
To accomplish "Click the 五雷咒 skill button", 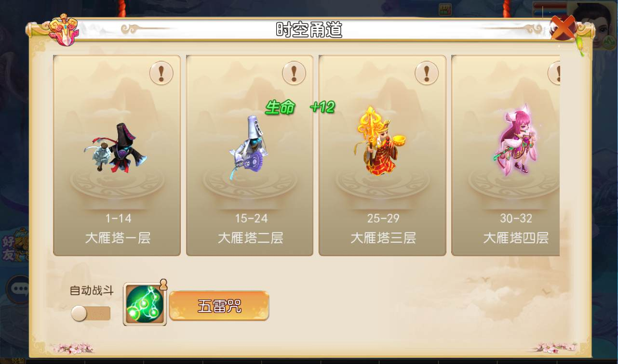I will tap(219, 306).
